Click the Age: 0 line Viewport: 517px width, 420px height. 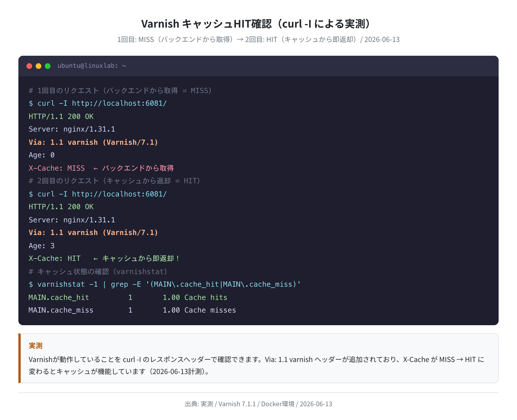pos(42,155)
